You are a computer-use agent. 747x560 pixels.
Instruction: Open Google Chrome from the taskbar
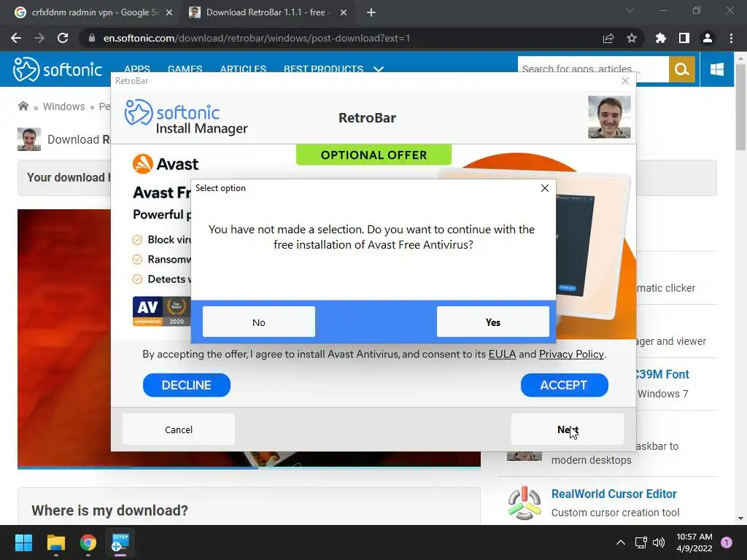88,542
